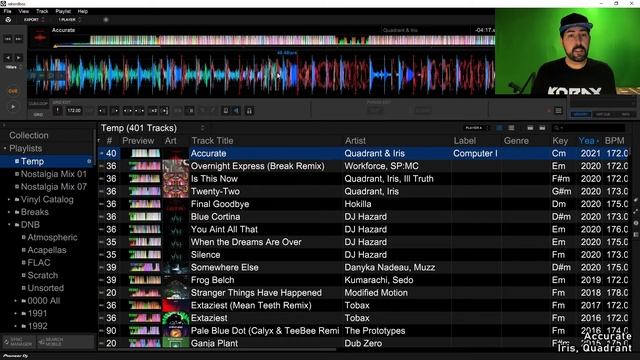640x360 pixels.
Task: Expand the 0000 All folder
Action: pos(16,301)
